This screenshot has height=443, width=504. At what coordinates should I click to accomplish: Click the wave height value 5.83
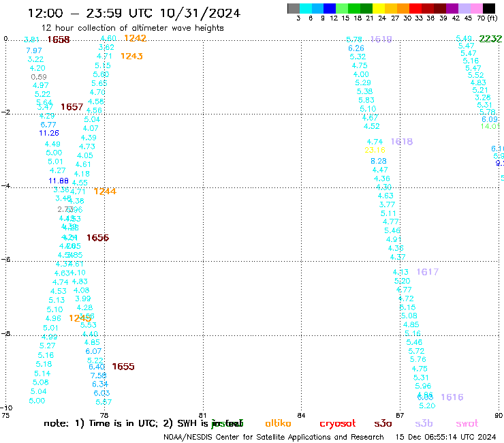(366, 100)
